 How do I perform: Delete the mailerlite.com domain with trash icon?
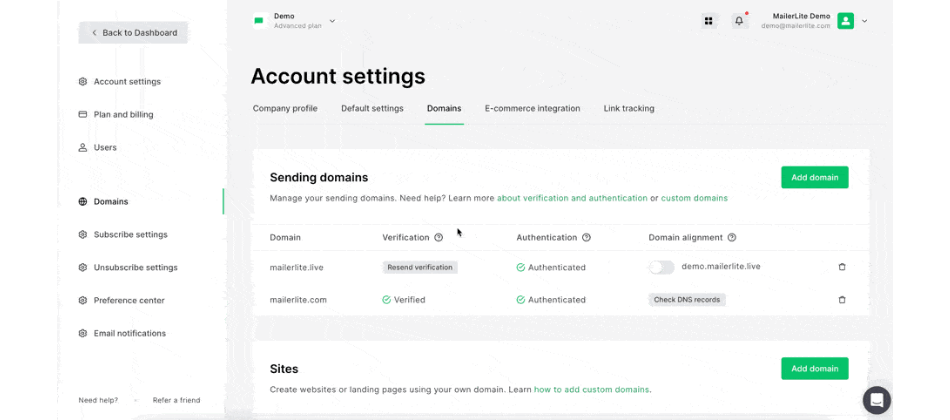pyautogui.click(x=842, y=299)
